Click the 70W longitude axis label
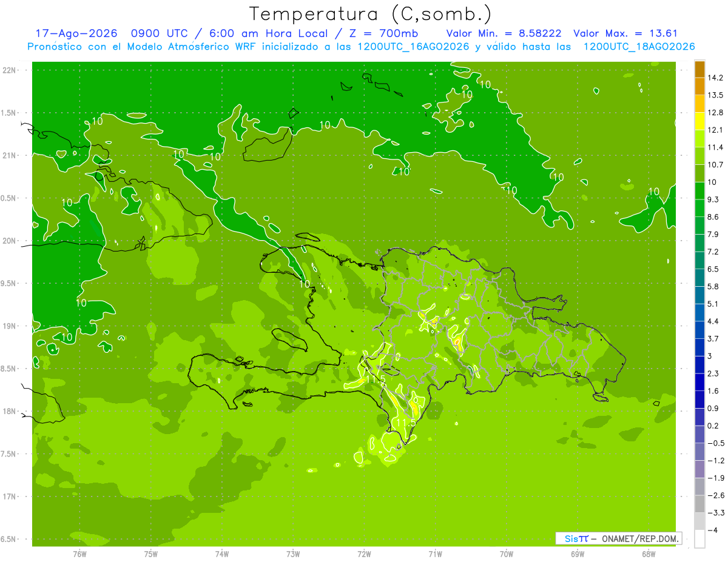Screen dimensions: 728x562 pos(506,554)
